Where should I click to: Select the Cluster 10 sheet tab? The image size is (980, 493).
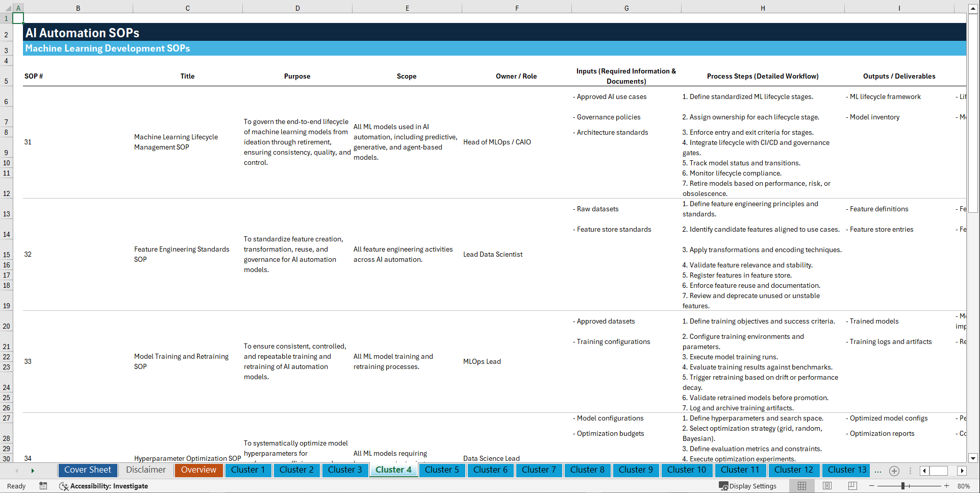pyautogui.click(x=687, y=470)
